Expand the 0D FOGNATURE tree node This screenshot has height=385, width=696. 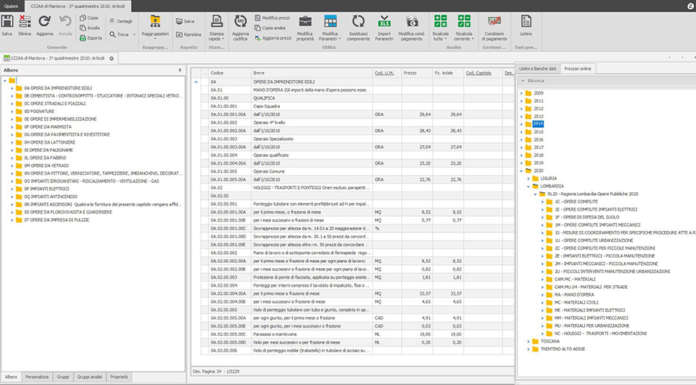coord(12,111)
